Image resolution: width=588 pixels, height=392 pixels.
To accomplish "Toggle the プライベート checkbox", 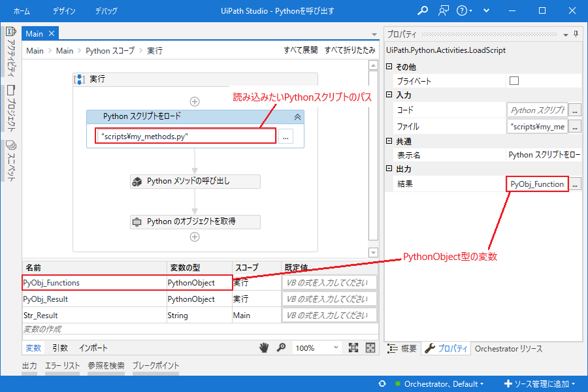I will click(x=514, y=80).
